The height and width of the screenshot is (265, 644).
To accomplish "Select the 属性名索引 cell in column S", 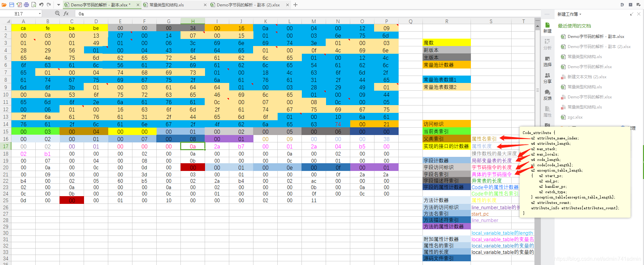I will pyautogui.click(x=491, y=139).
